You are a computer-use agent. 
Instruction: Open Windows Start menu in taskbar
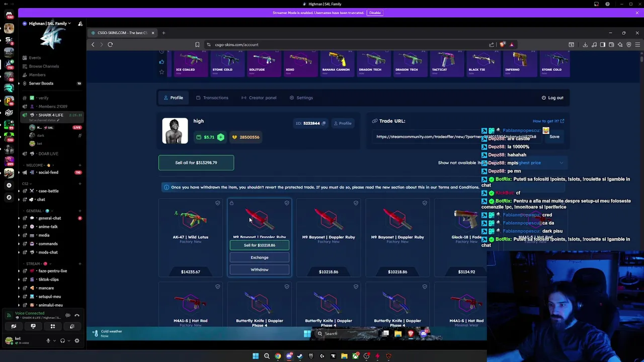[256, 356]
